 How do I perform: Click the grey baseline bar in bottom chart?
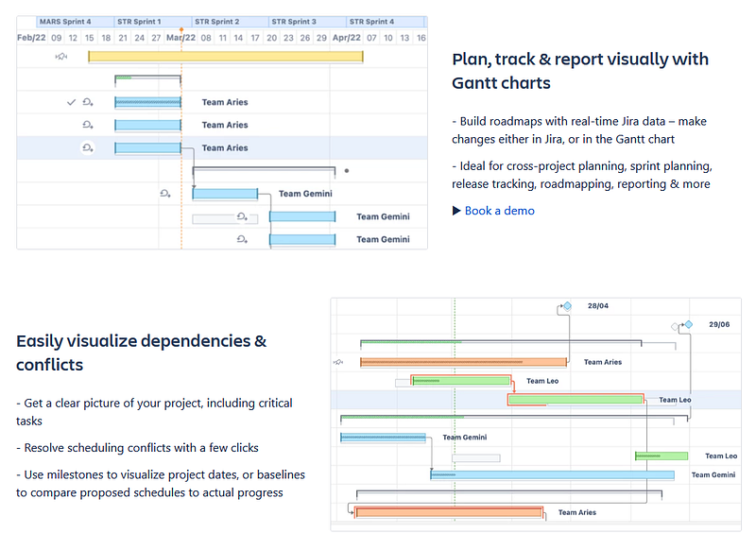pyautogui.click(x=476, y=457)
